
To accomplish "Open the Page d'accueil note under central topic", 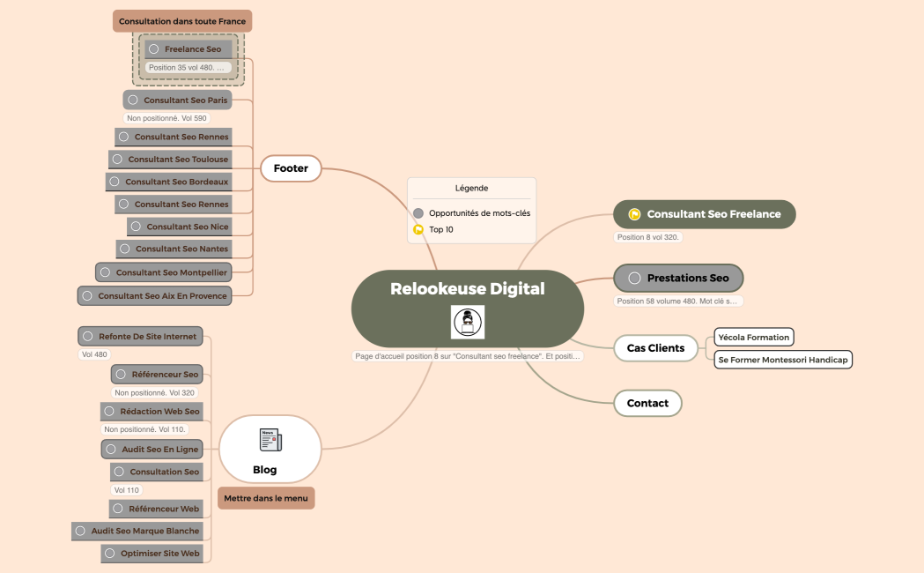I will pos(467,356).
